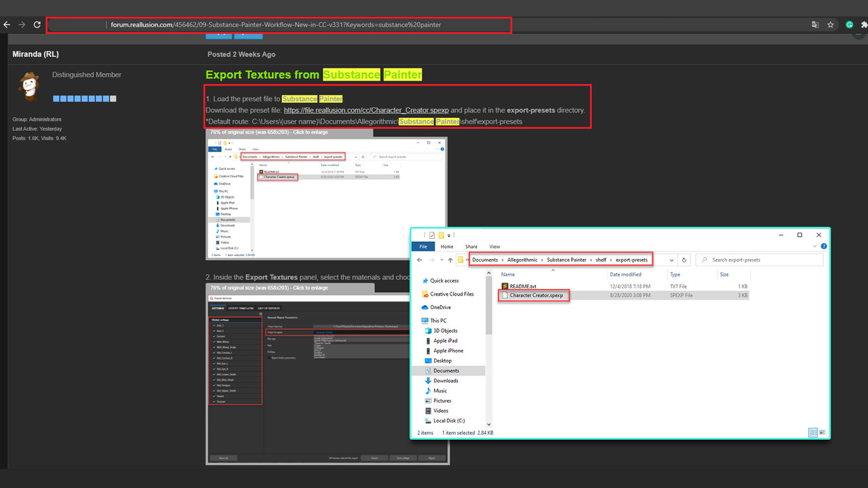Click the Export Textures from Substance Painter heading
The height and width of the screenshot is (488, 868).
(313, 75)
